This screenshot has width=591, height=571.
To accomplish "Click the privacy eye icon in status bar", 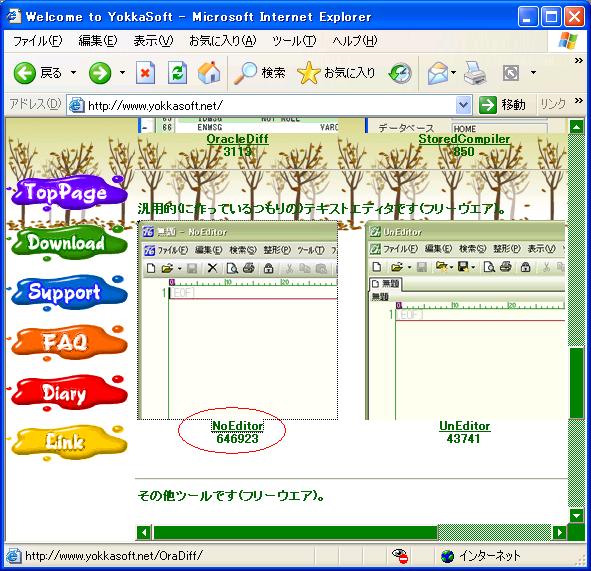I will pos(400,556).
